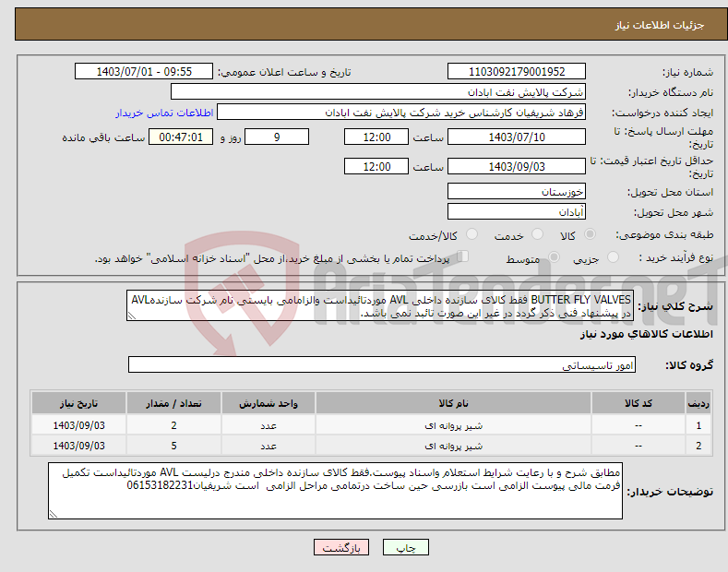The height and width of the screenshot is (572, 728).
Task: Click response deadline date field 1403/07/10
Action: point(517,137)
